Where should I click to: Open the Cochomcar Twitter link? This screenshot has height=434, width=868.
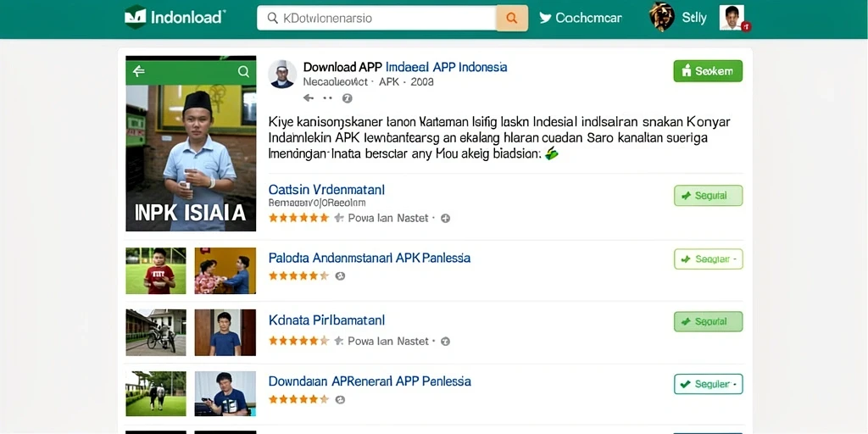pos(581,18)
